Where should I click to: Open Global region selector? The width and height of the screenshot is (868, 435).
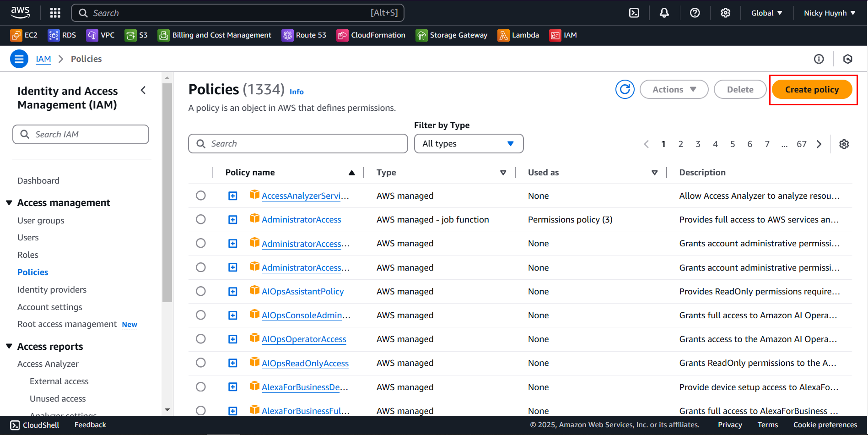pos(766,13)
